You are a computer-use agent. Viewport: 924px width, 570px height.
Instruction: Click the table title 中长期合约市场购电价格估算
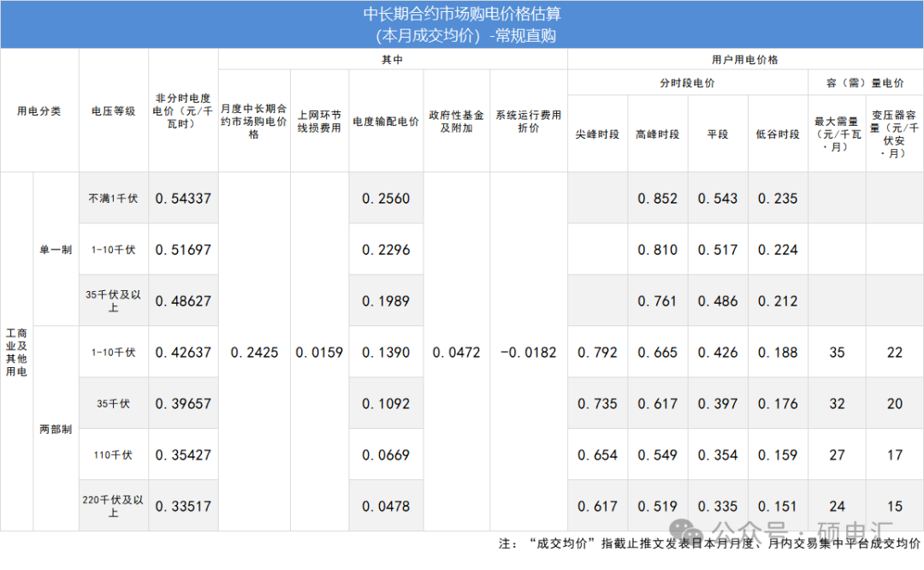[462, 15]
